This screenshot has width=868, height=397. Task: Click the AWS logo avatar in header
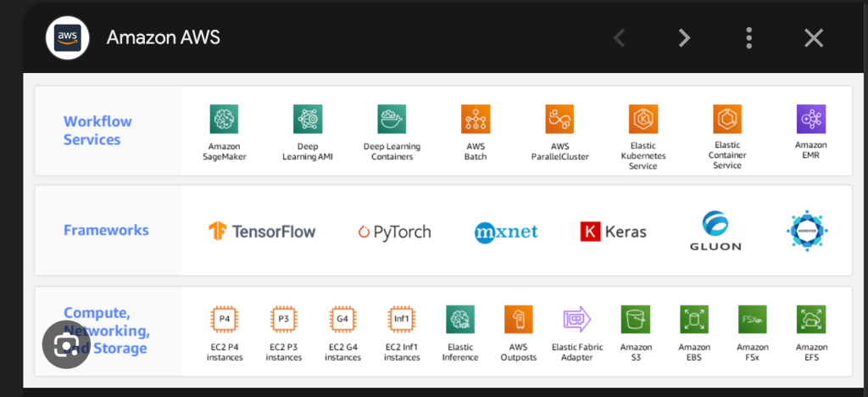click(x=68, y=37)
